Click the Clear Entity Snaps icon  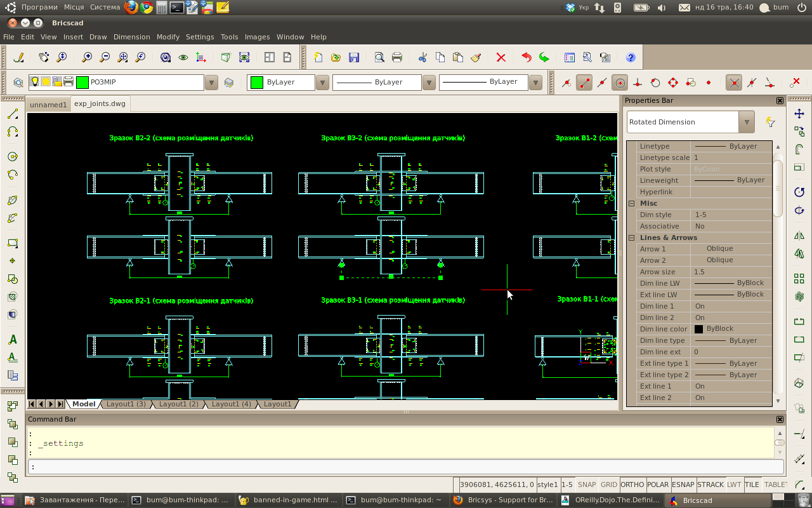(795, 82)
